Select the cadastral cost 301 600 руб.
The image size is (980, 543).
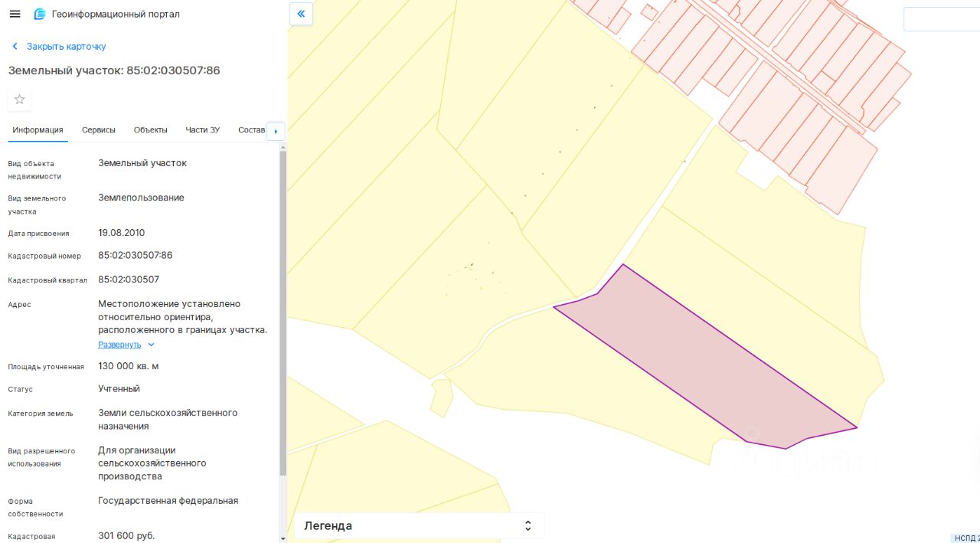[126, 535]
